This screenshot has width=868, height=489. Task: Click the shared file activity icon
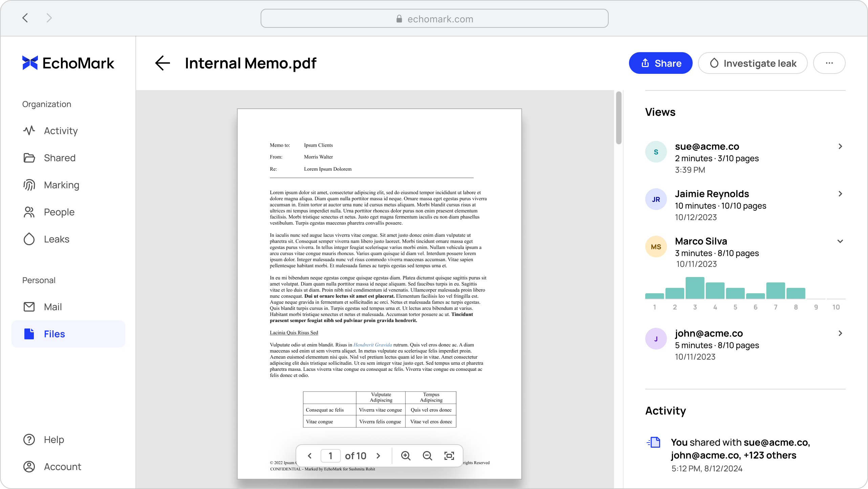[x=654, y=442]
